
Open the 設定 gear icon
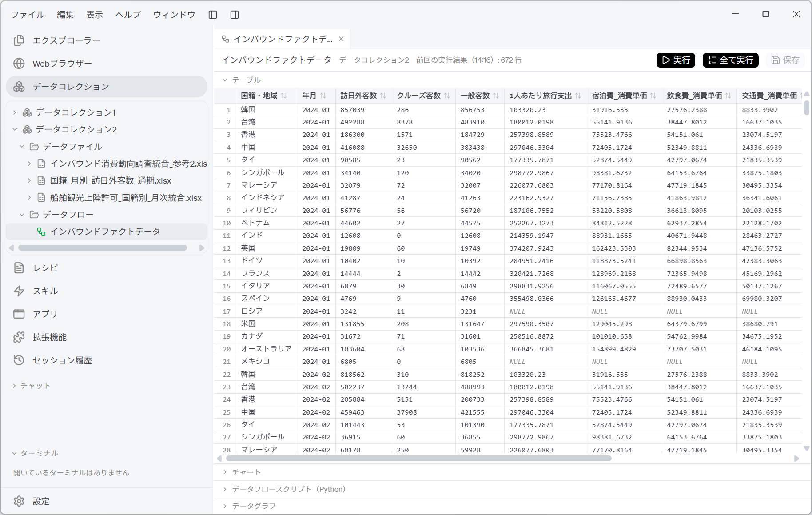pyautogui.click(x=19, y=501)
